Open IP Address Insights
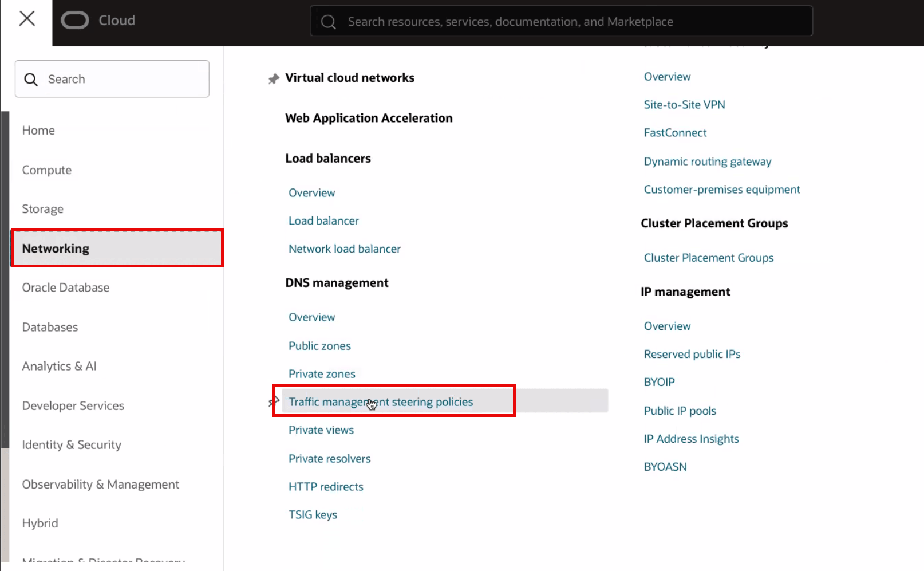 [x=691, y=439]
